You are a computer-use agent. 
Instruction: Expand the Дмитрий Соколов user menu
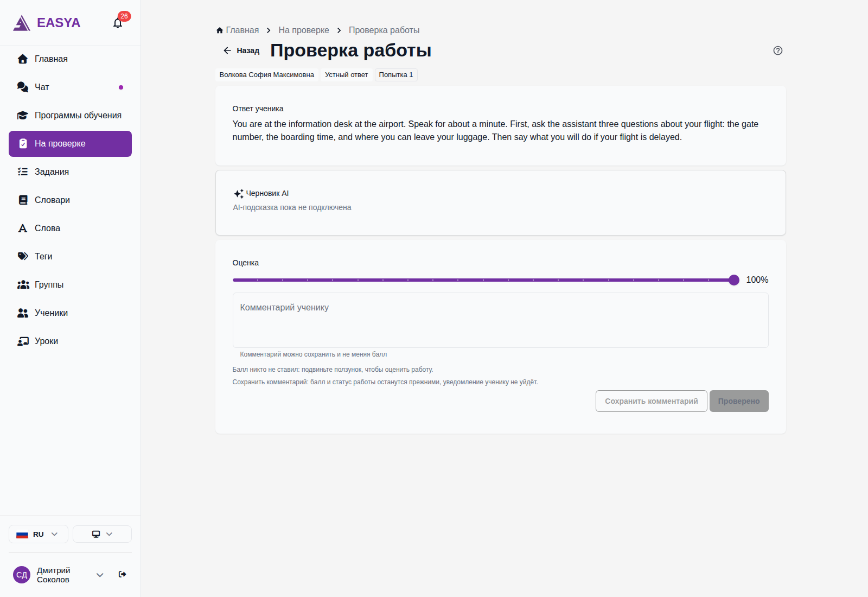pyautogui.click(x=100, y=575)
